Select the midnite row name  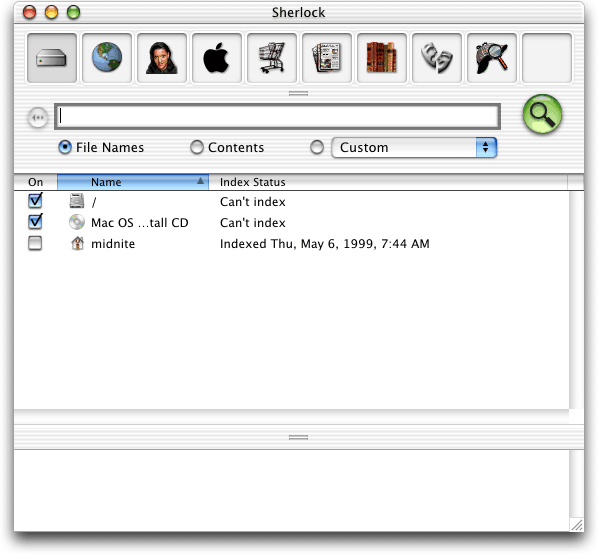tap(113, 244)
